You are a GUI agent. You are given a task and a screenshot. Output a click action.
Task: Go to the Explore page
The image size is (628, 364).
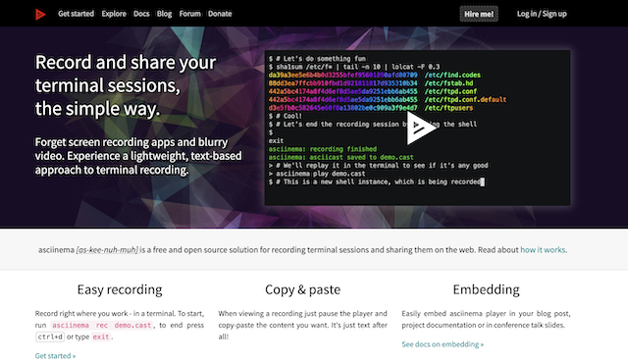[x=114, y=14]
